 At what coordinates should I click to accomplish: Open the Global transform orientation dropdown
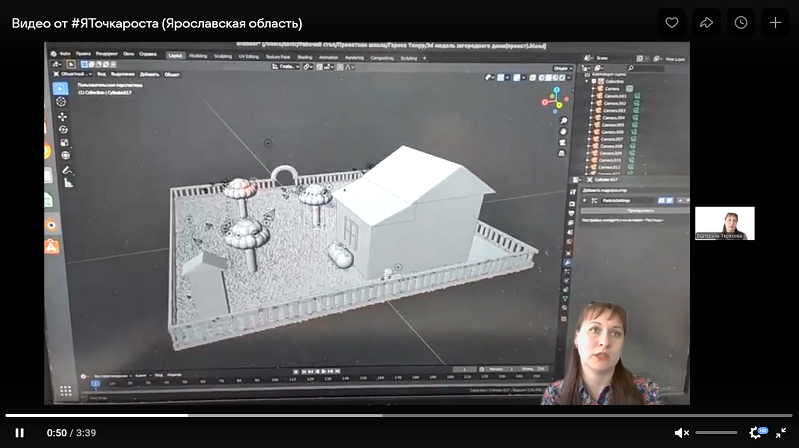pos(285,66)
